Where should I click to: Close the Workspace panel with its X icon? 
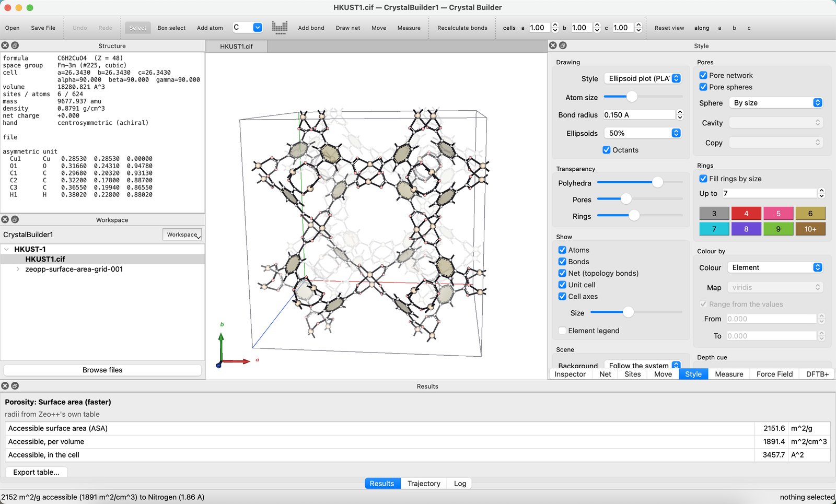tap(5, 219)
